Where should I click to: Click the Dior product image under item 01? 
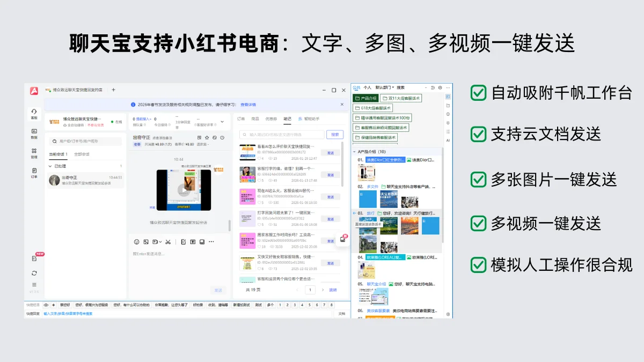[x=366, y=172]
